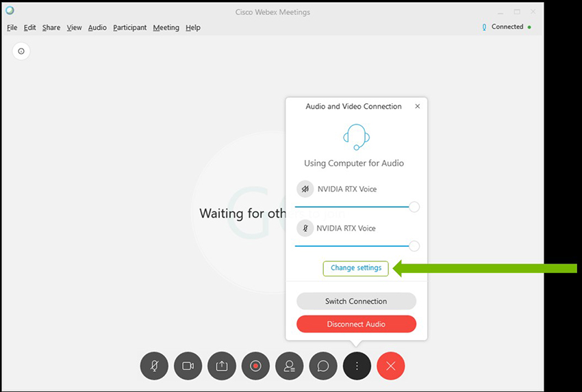Close the Audio and Video Connection popup
Screen dimensions: 582x392
pyautogui.click(x=418, y=106)
